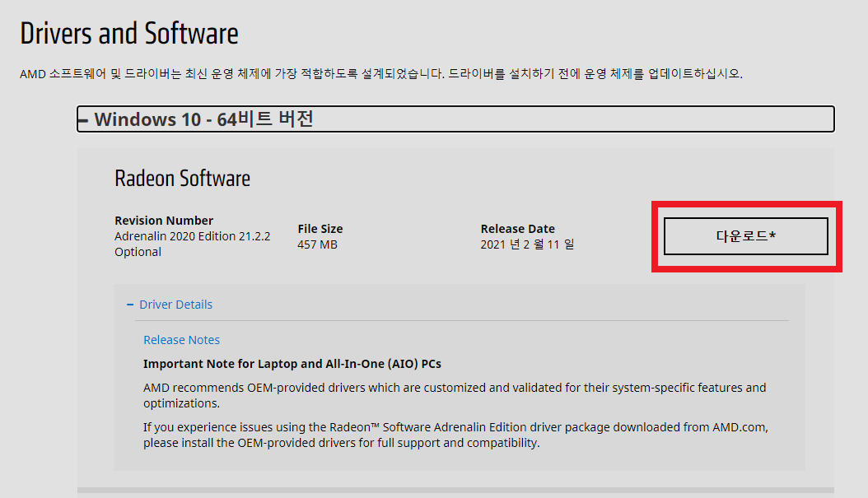Screen dimensions: 868x498
Task: Click the '457 MB' file size value
Action: click(x=317, y=244)
